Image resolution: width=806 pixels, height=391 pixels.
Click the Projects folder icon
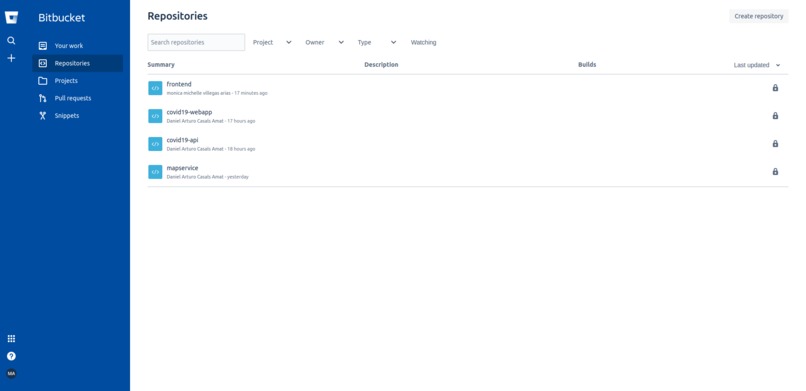43,81
